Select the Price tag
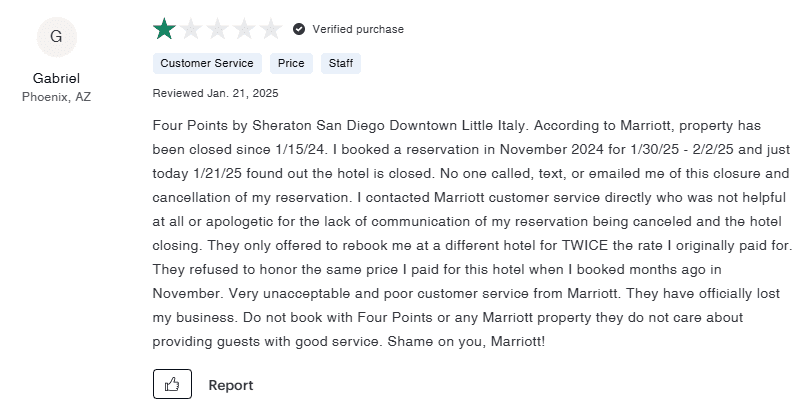 click(291, 64)
